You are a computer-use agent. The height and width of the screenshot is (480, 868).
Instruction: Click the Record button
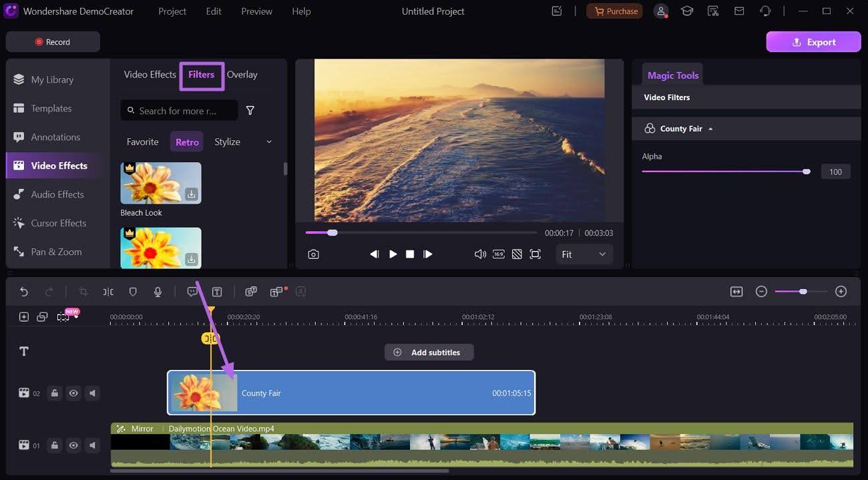tap(53, 41)
